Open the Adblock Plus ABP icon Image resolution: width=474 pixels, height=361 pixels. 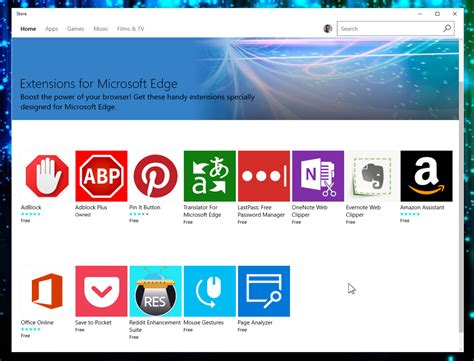101,176
